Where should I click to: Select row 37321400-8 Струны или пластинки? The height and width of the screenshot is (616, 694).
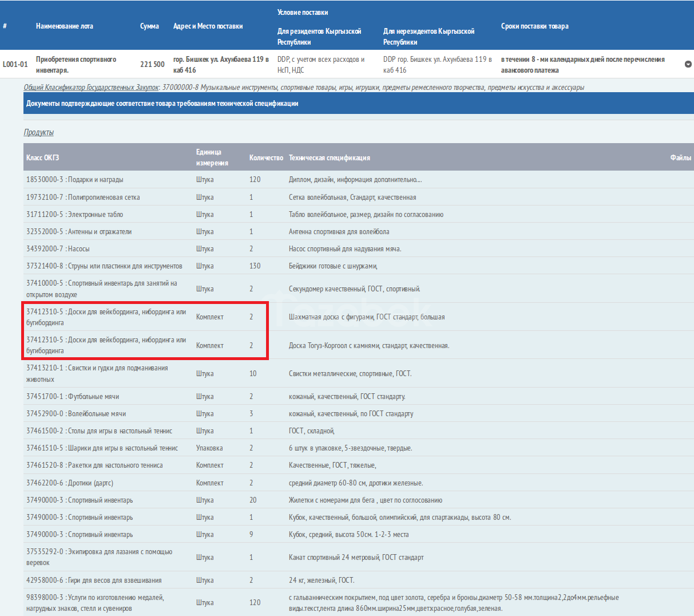[359, 266]
